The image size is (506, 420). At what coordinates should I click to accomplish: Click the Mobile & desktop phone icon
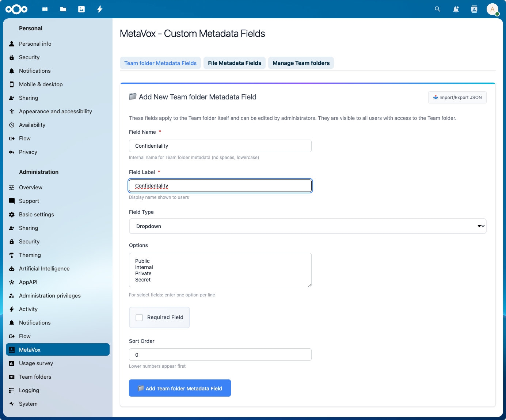[12, 84]
